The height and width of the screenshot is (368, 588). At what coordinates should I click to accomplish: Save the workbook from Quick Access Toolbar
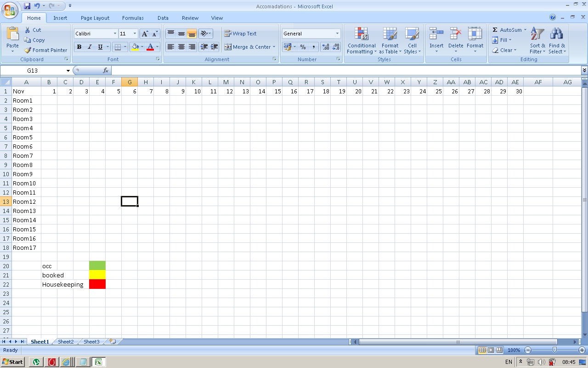point(27,6)
